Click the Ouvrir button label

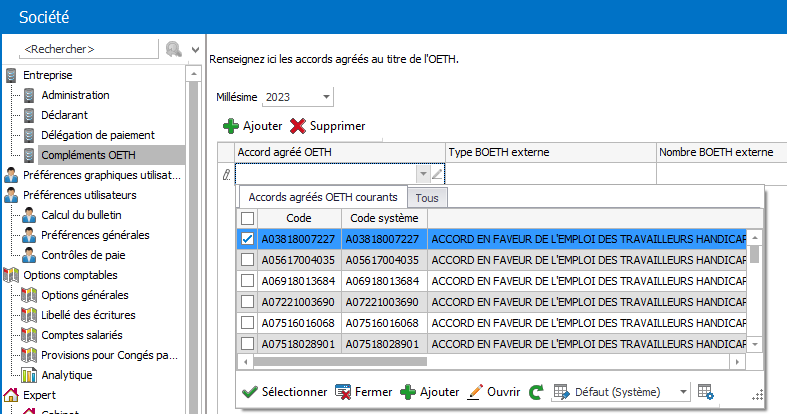(503, 392)
